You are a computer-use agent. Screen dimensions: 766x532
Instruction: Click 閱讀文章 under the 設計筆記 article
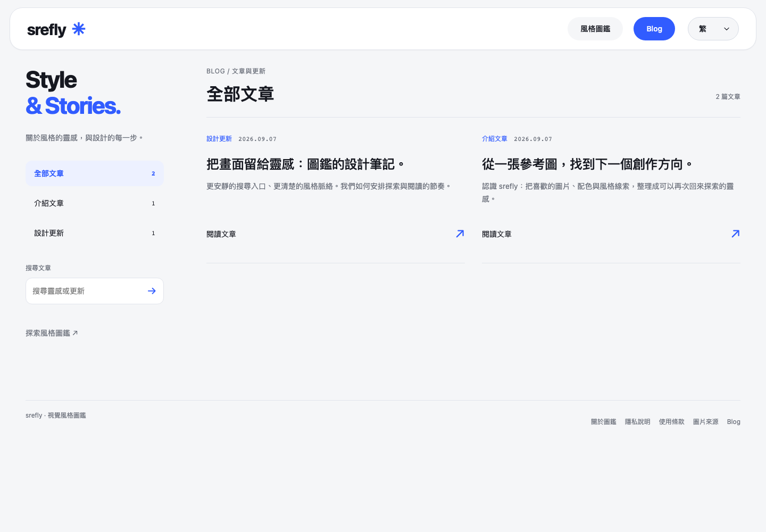click(x=221, y=234)
